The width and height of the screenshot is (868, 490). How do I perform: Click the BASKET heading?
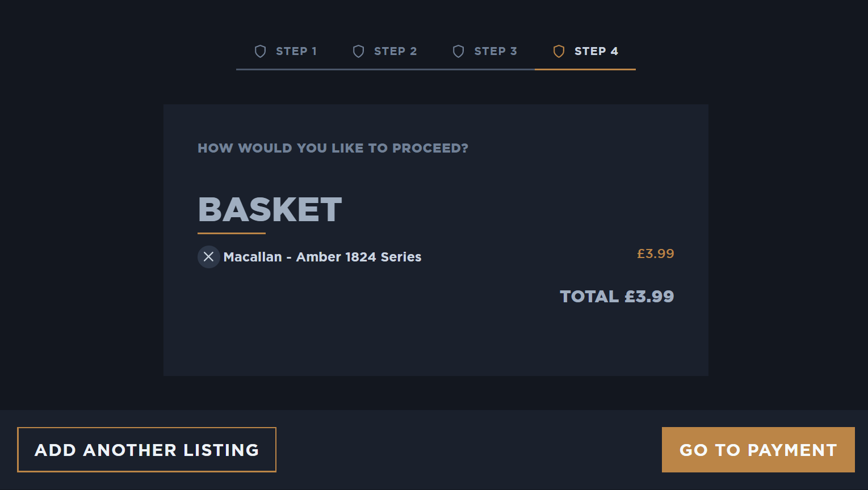click(x=270, y=209)
